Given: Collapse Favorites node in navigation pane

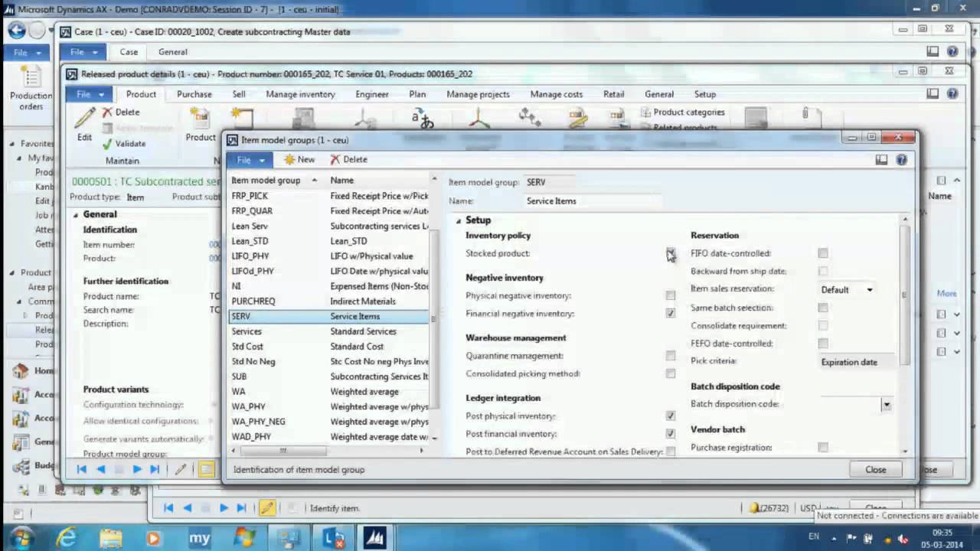Looking at the screenshot, I should [12, 143].
